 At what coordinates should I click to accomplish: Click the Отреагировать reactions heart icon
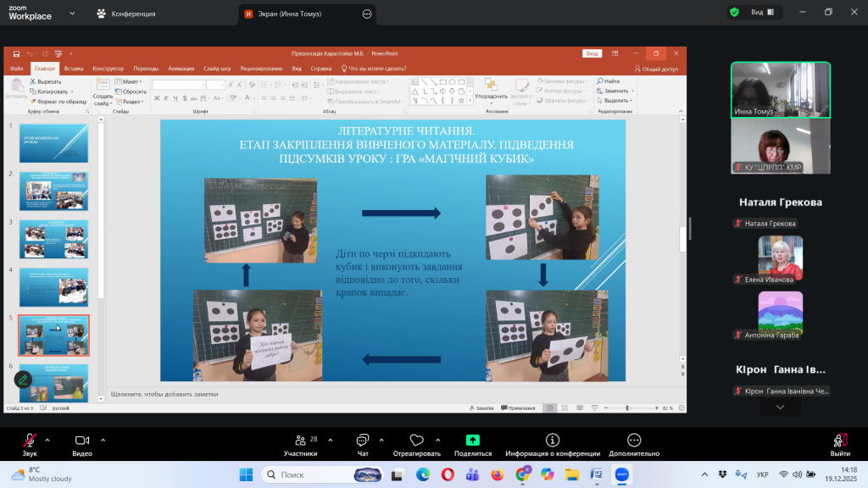(x=416, y=441)
